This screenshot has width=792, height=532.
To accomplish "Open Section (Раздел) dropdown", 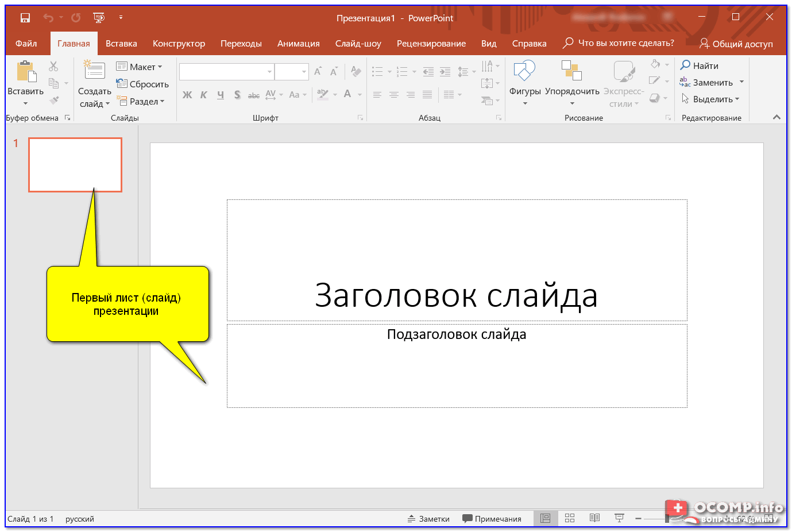I will (141, 101).
